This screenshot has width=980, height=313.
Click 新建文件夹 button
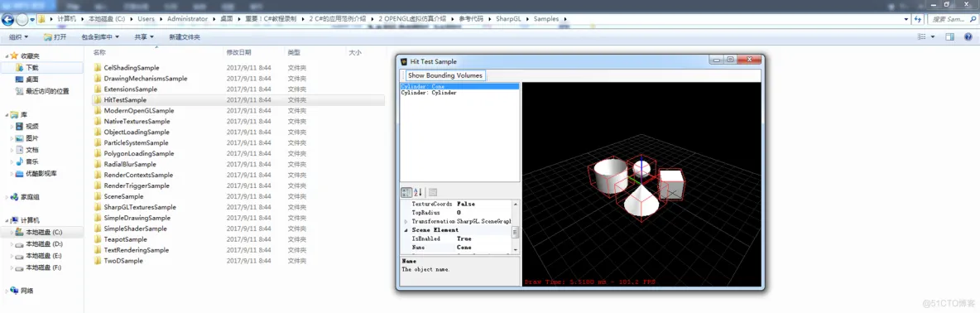pos(185,37)
